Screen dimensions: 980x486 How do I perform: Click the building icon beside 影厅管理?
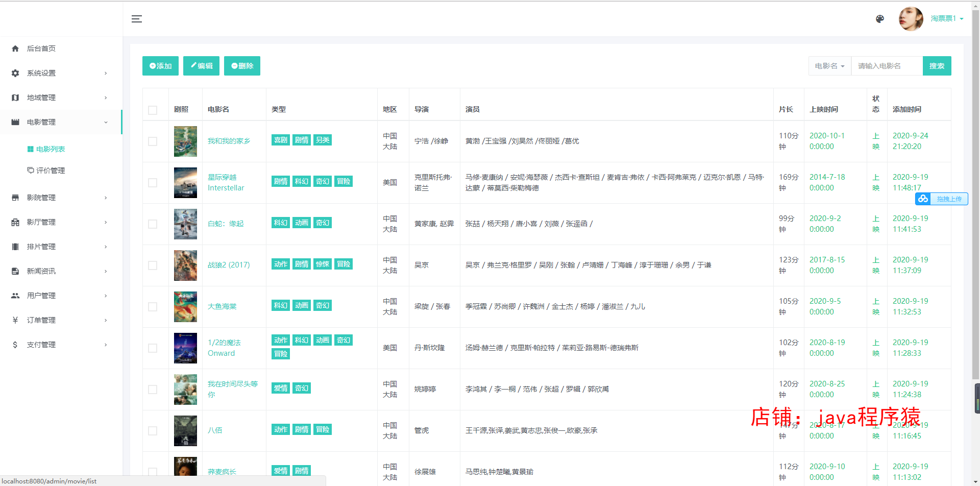point(15,222)
